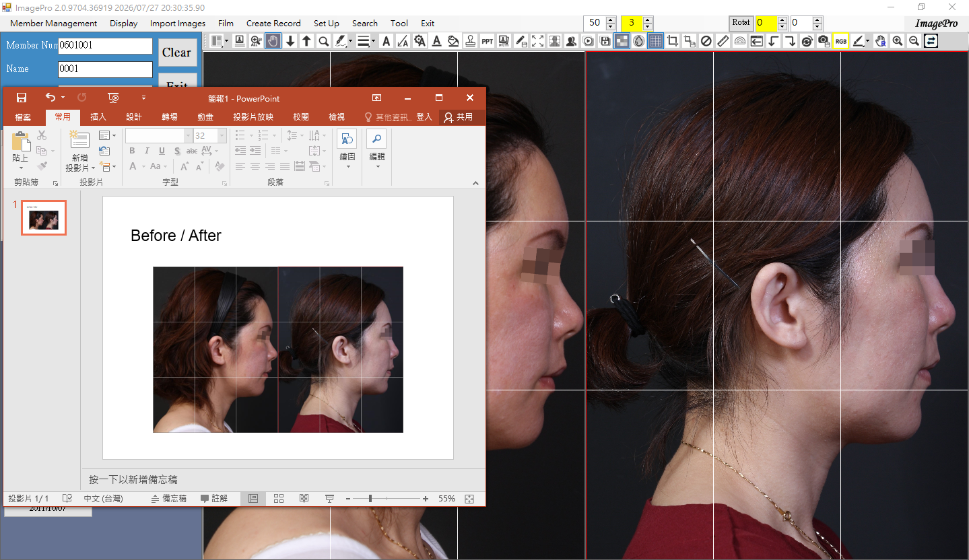Click the Before / After slide title
This screenshot has height=560, width=969.
(x=176, y=236)
